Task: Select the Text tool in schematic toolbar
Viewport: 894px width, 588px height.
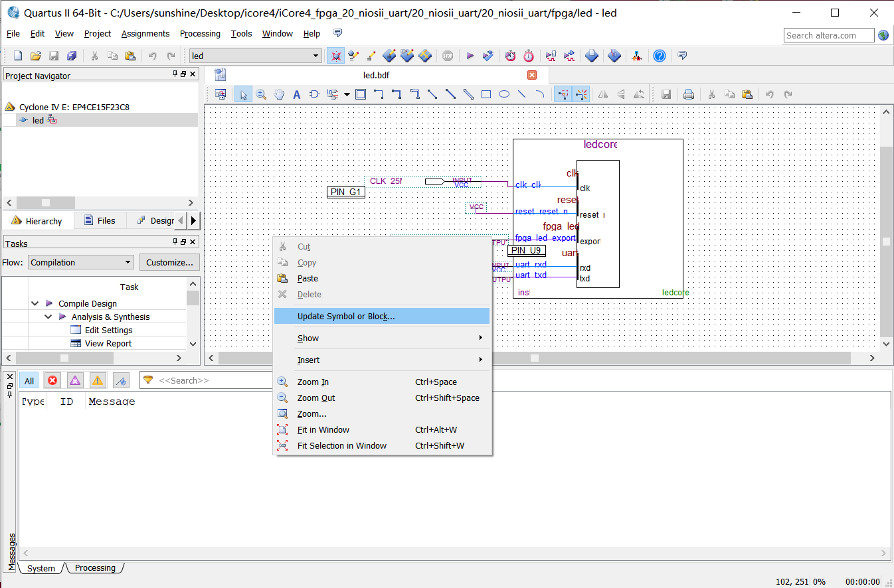Action: 297,94
